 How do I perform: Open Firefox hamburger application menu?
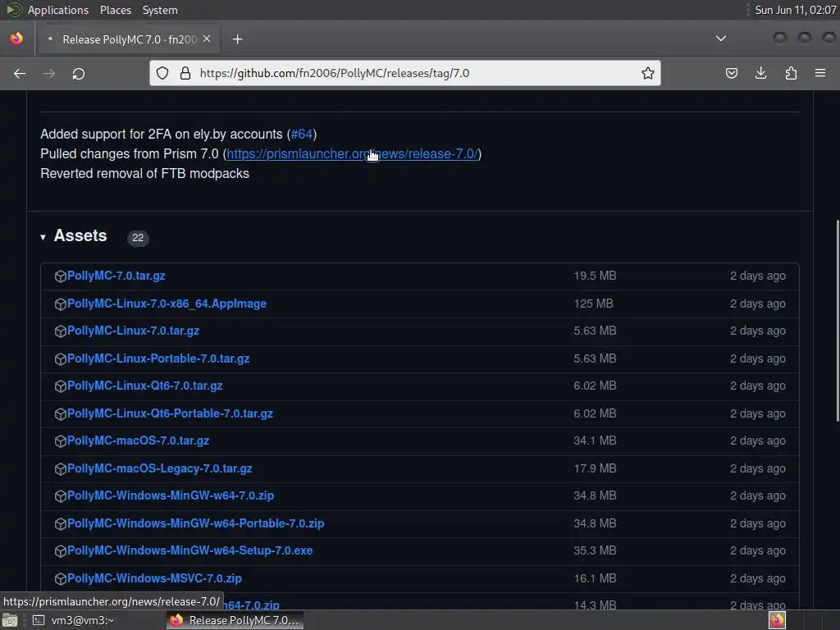(x=820, y=73)
